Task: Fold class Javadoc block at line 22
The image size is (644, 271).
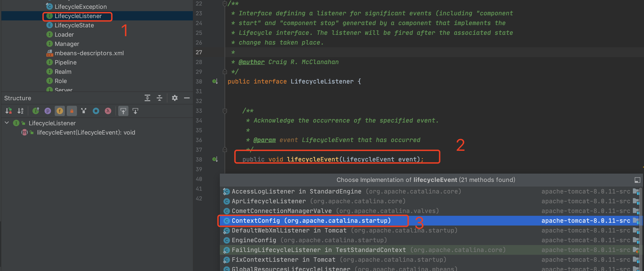Action: 225,4
